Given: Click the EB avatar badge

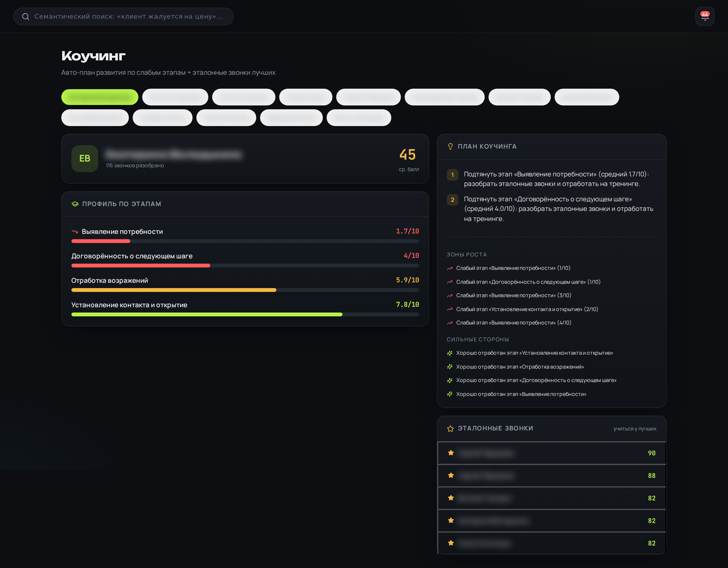Looking at the screenshot, I should [85, 158].
